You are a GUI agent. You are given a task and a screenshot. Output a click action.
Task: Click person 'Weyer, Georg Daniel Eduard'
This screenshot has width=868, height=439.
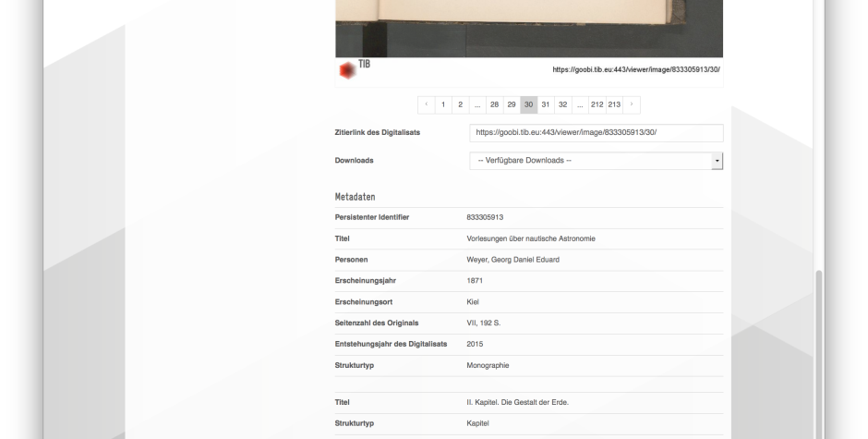click(513, 260)
